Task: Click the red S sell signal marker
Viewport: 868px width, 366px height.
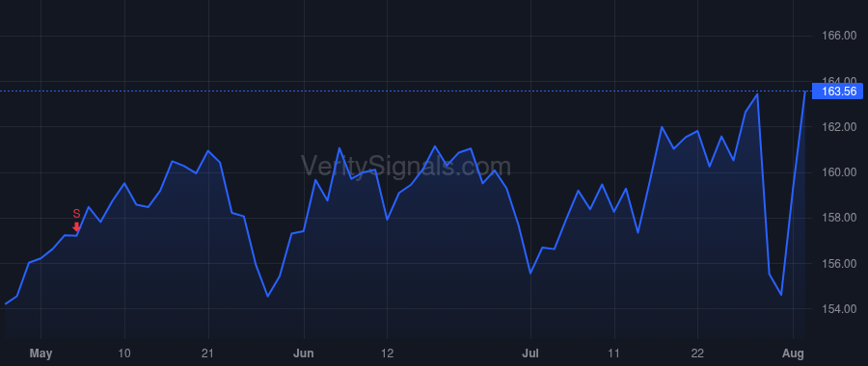Action: (76, 220)
